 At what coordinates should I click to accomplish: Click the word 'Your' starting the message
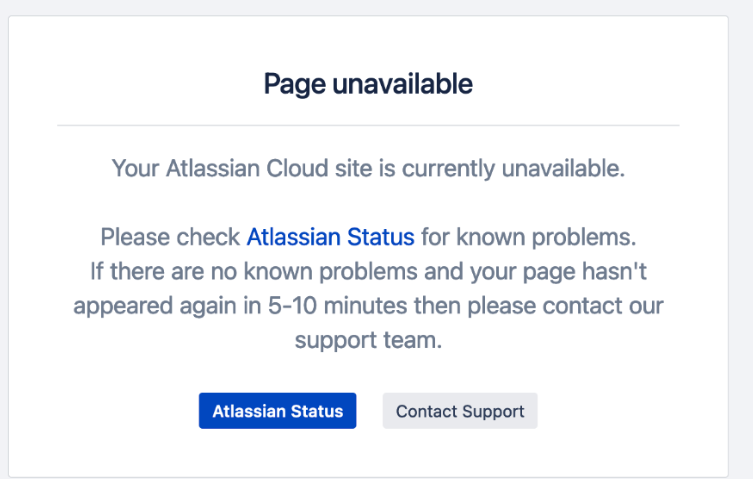[x=135, y=169]
